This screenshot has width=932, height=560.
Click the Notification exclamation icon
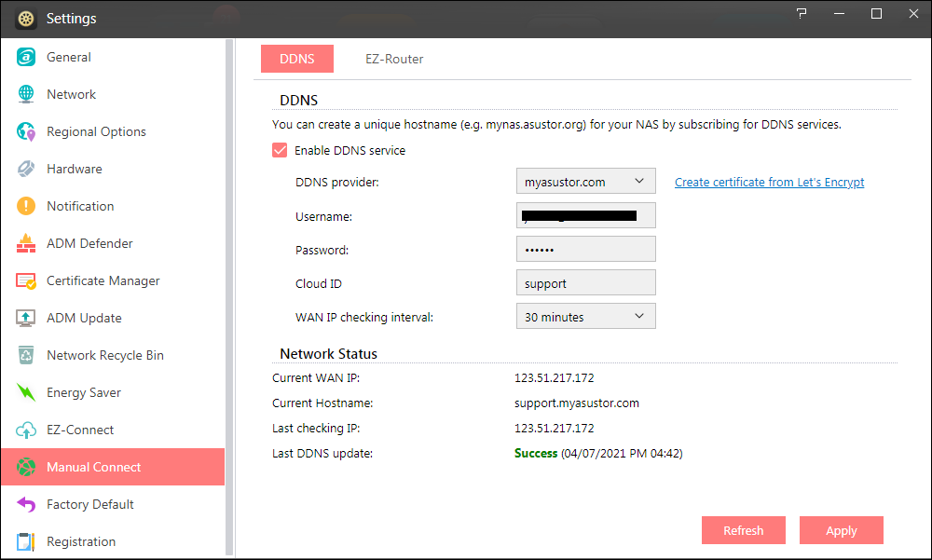pos(25,206)
